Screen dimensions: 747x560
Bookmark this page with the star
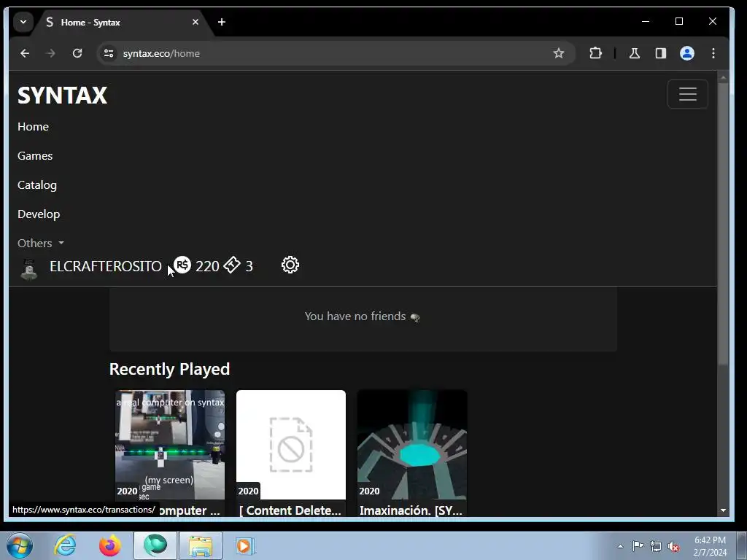pyautogui.click(x=558, y=53)
